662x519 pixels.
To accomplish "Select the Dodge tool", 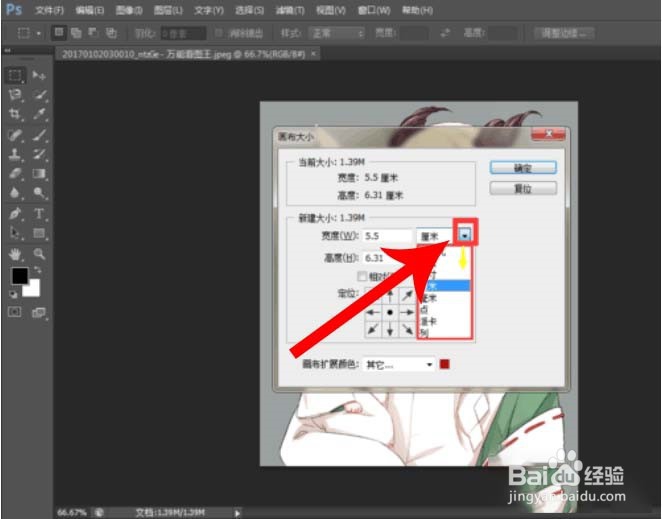I will pos(39,193).
